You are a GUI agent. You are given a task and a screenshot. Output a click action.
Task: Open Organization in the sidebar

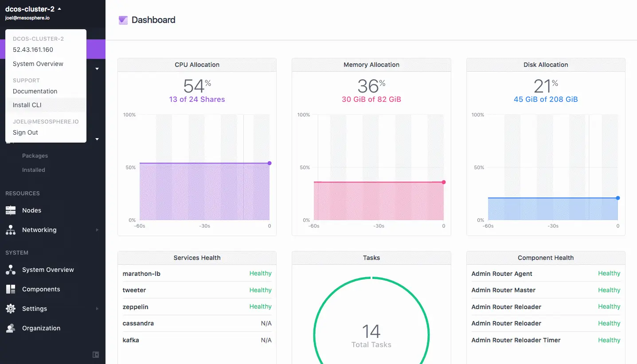[x=41, y=328]
